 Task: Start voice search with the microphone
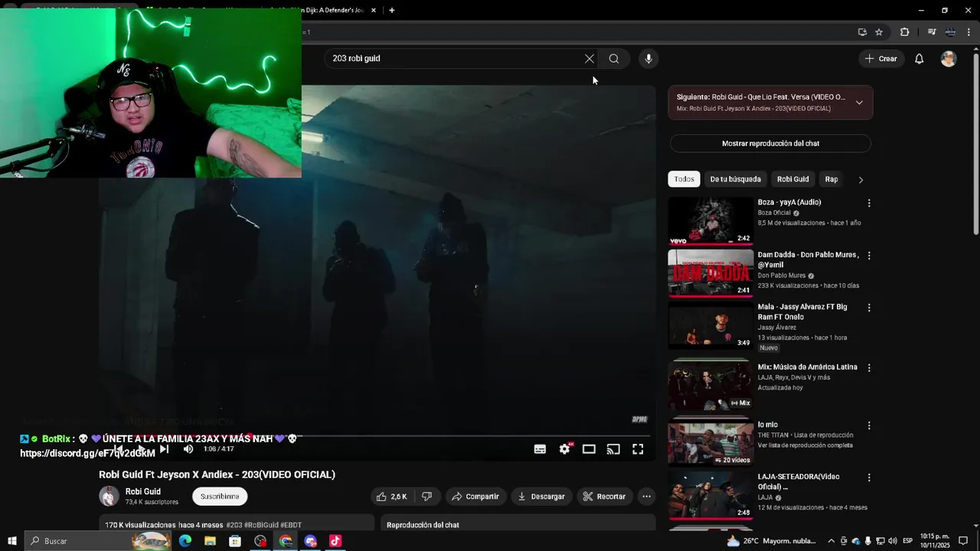click(x=648, y=59)
